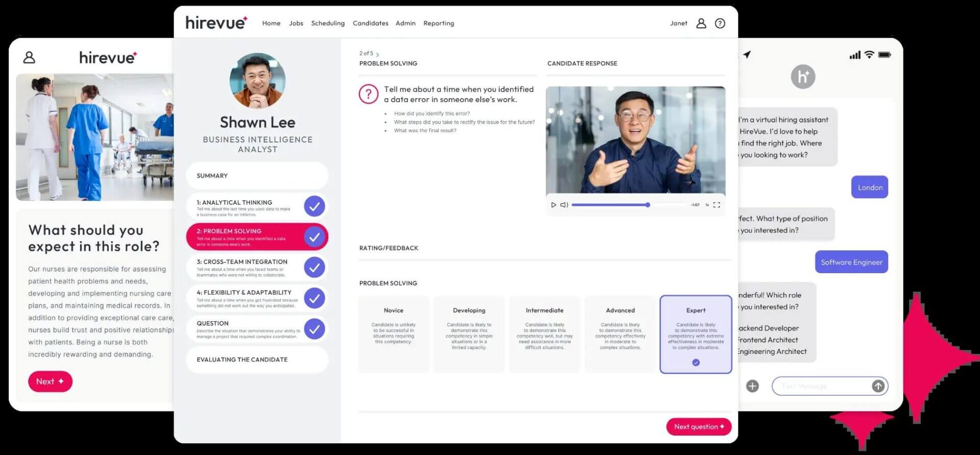Open the Candidates menu
The width and height of the screenshot is (980, 455).
click(370, 23)
